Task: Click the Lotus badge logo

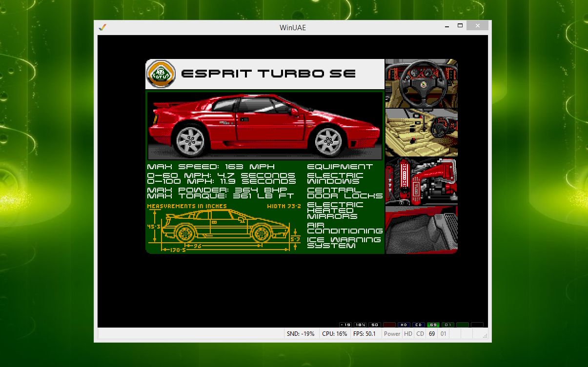Action: pos(161,74)
